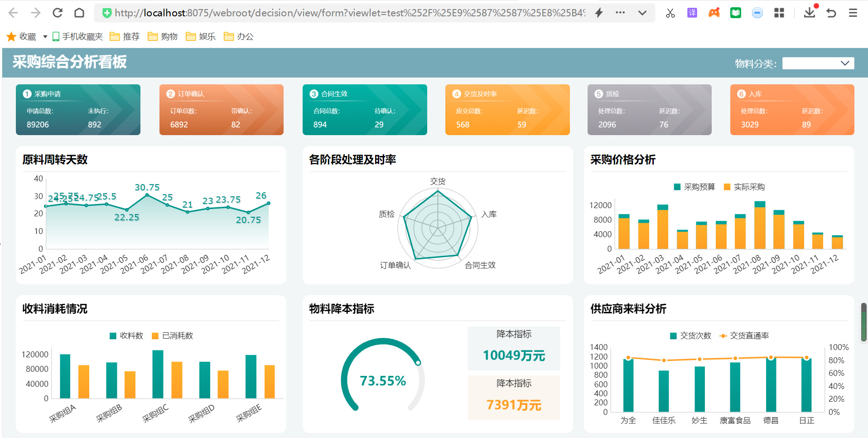Click the lightning speed mode icon

pos(599,13)
